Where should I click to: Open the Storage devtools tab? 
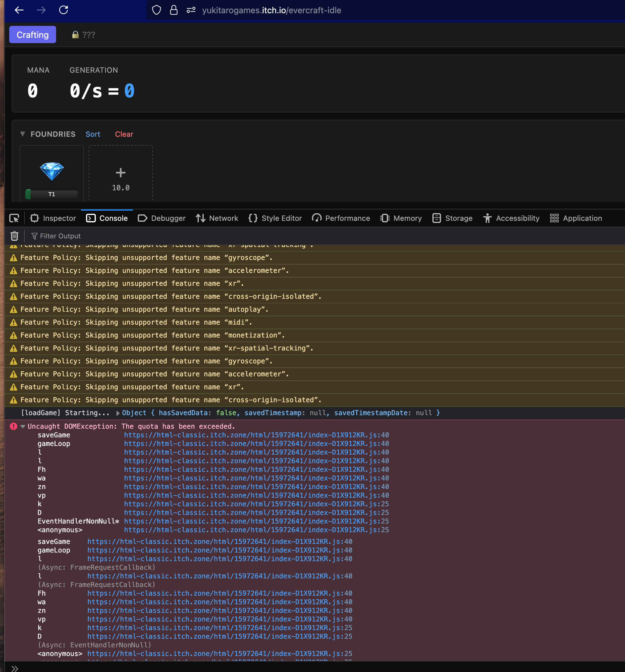coord(452,218)
